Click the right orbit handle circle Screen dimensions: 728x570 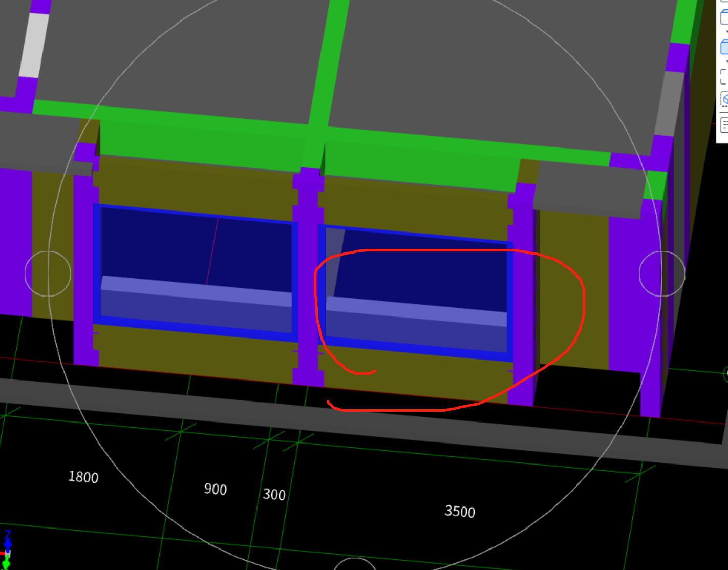[662, 273]
